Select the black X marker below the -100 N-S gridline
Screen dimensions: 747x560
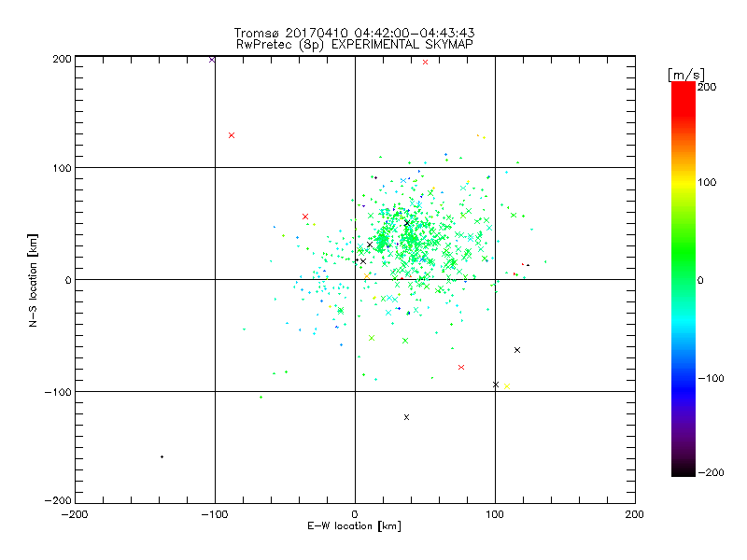point(406,417)
